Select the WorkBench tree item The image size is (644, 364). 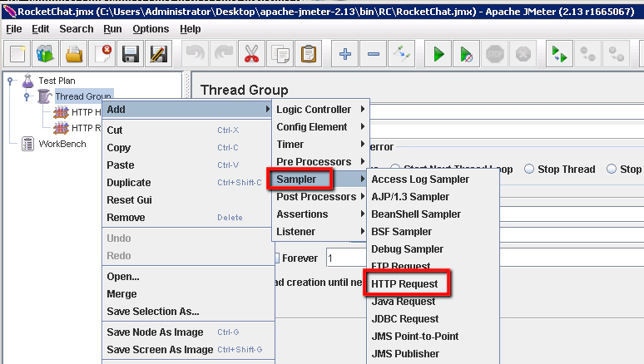(62, 144)
